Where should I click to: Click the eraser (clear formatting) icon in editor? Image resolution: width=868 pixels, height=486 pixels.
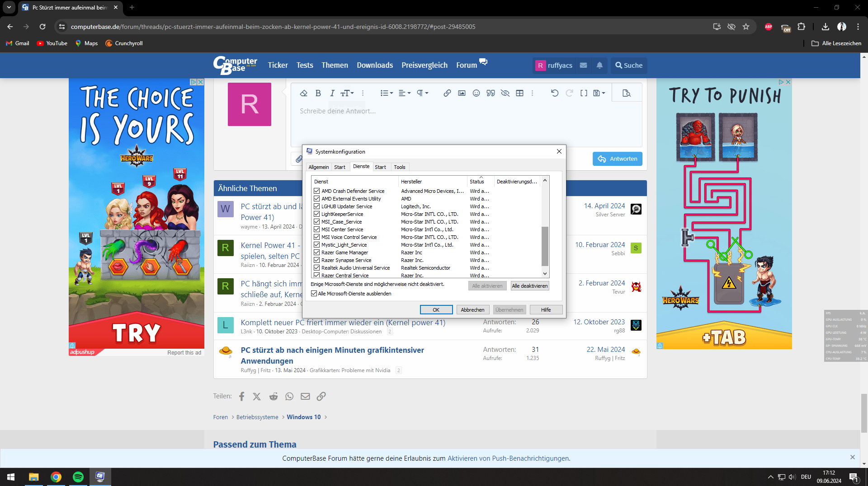[304, 93]
